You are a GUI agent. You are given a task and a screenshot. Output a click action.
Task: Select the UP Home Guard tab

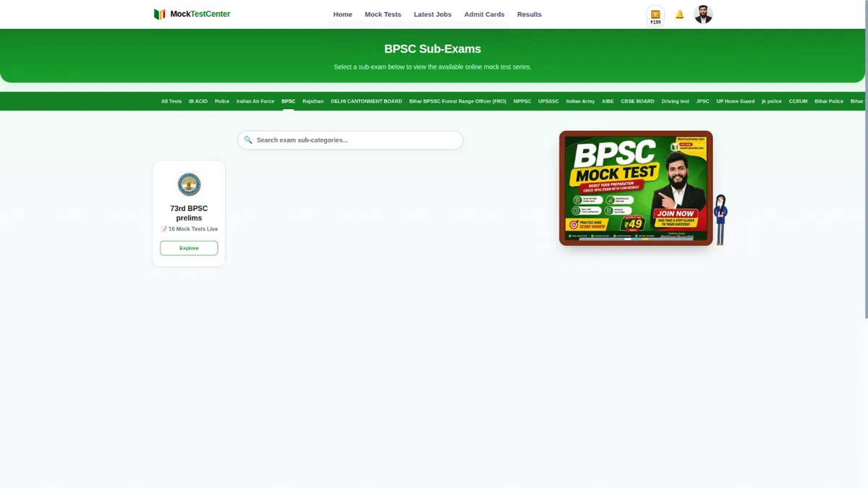point(735,101)
